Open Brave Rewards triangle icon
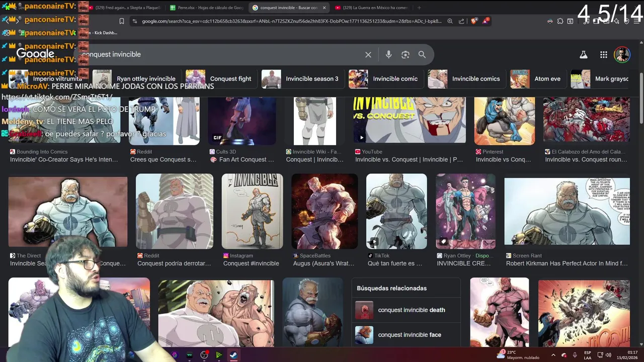This screenshot has height=362, width=644. (x=486, y=21)
